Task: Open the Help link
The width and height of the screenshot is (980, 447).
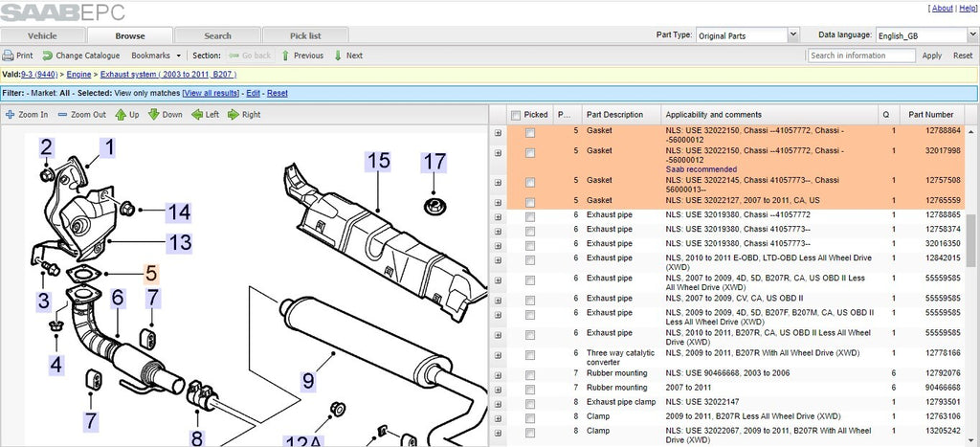Action: (x=967, y=9)
